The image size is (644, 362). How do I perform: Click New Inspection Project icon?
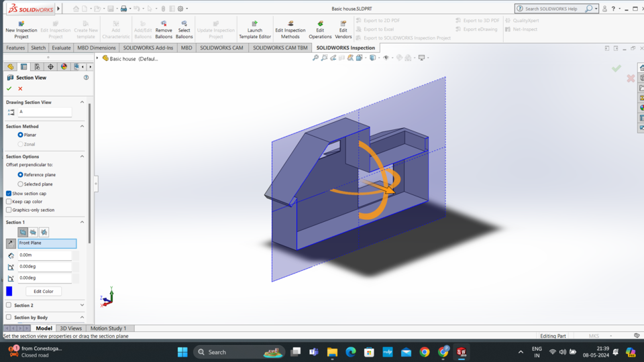click(x=21, y=24)
